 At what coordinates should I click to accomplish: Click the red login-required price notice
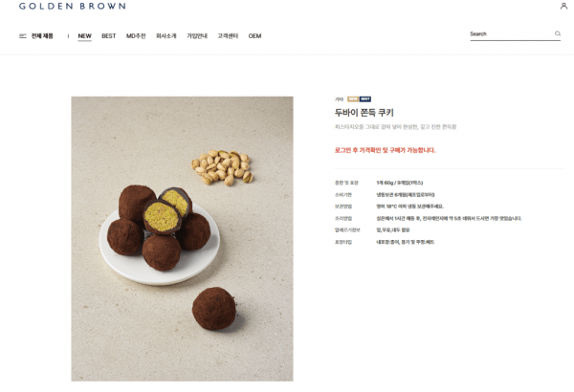pyautogui.click(x=386, y=150)
